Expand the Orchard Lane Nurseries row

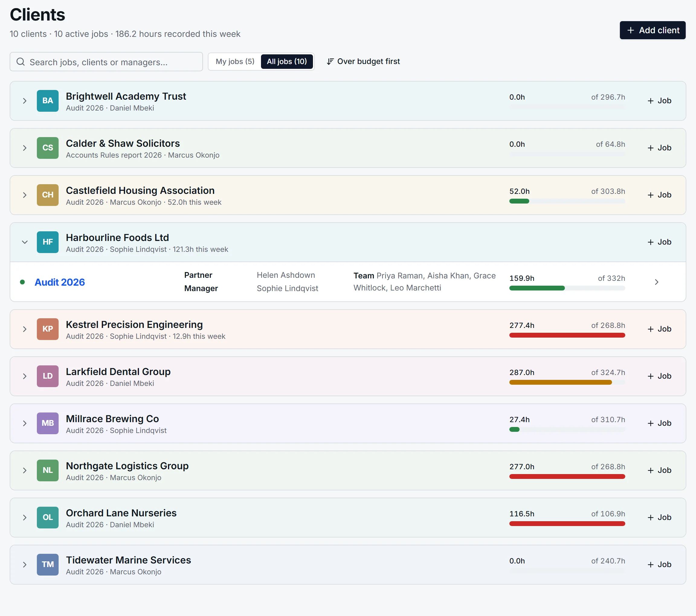(24, 517)
